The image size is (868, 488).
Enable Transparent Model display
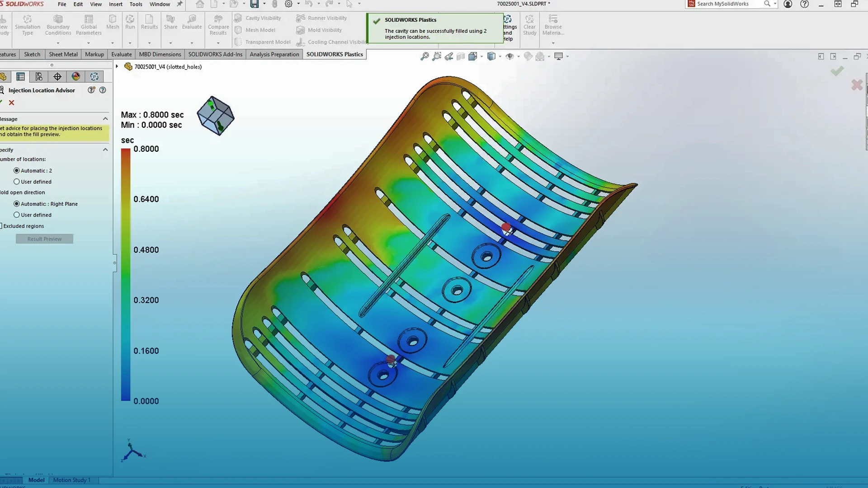click(262, 42)
